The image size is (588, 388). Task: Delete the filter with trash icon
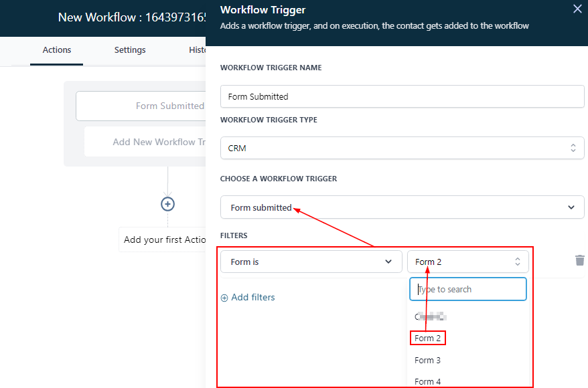click(x=580, y=261)
